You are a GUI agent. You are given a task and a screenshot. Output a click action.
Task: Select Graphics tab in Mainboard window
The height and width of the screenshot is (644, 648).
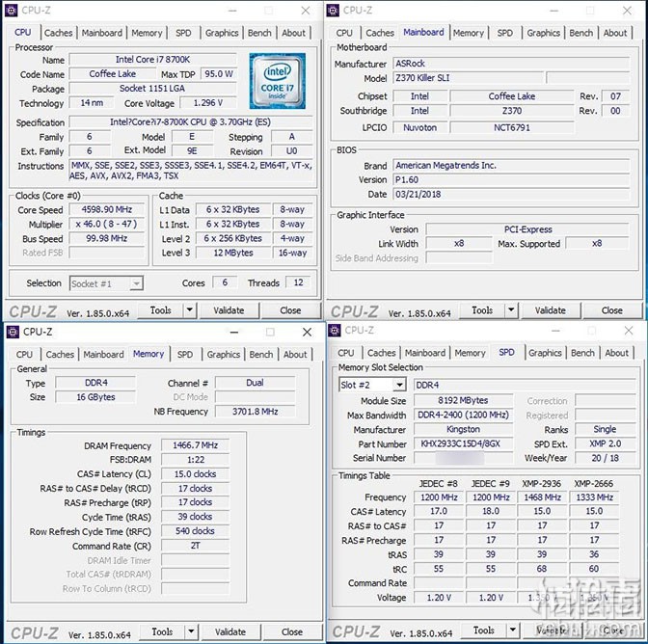point(544,33)
